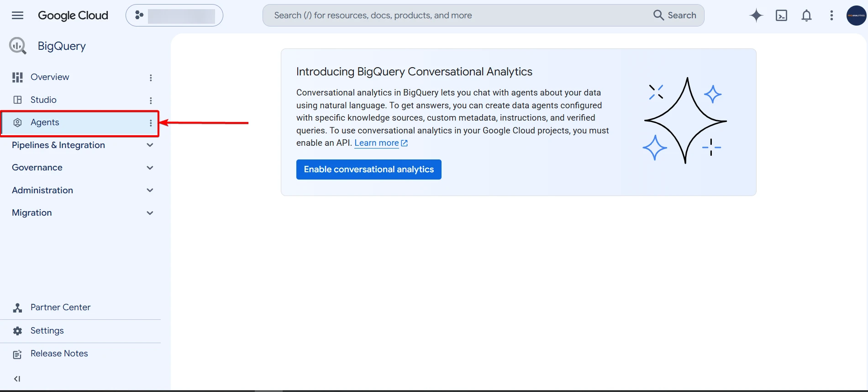Open more options for Agents
This screenshot has height=392, width=868.
pyautogui.click(x=151, y=123)
